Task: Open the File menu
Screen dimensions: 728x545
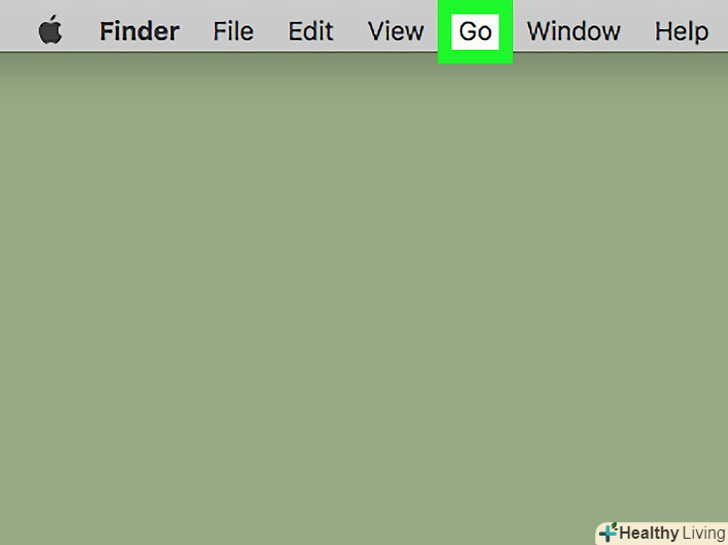Action: tap(233, 32)
